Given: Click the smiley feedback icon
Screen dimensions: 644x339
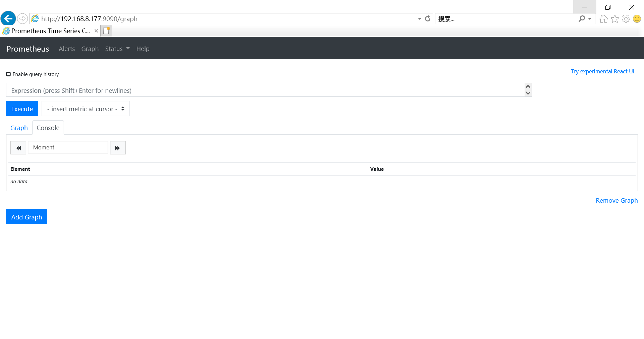Looking at the screenshot, I should tap(637, 19).
